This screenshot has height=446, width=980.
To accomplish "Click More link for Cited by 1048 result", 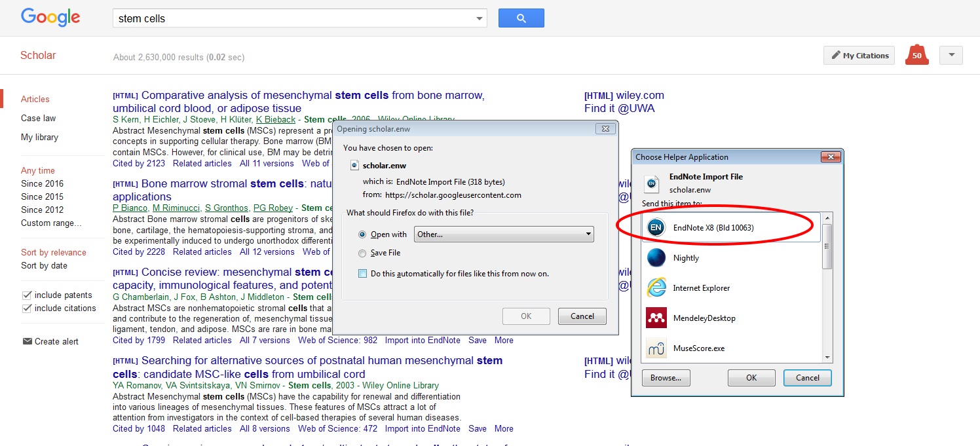I will (x=504, y=428).
